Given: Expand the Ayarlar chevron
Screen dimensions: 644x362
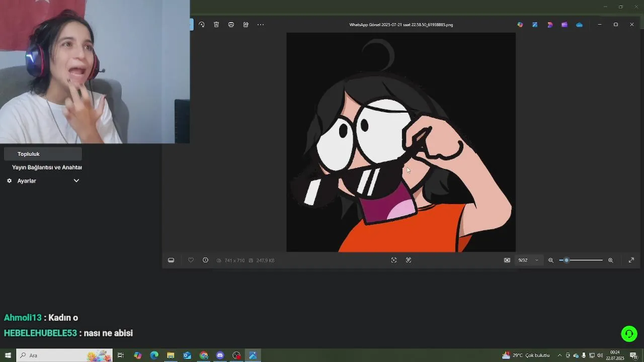Looking at the screenshot, I should 76,181.
